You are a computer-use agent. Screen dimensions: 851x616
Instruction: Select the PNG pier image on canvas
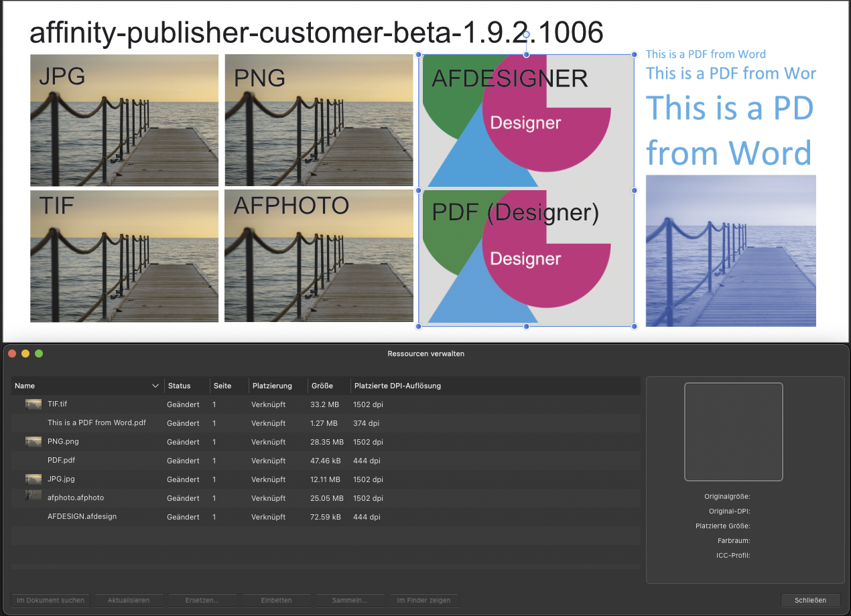coord(319,120)
